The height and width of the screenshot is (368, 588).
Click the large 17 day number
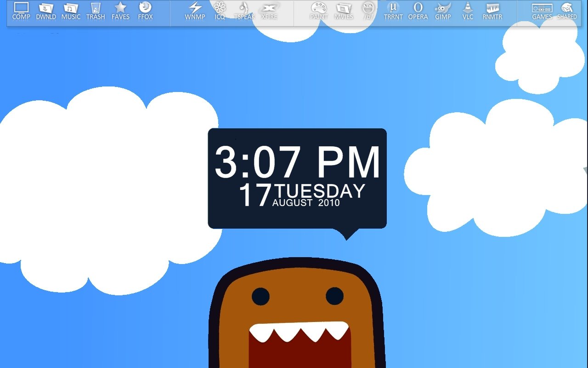(255, 195)
